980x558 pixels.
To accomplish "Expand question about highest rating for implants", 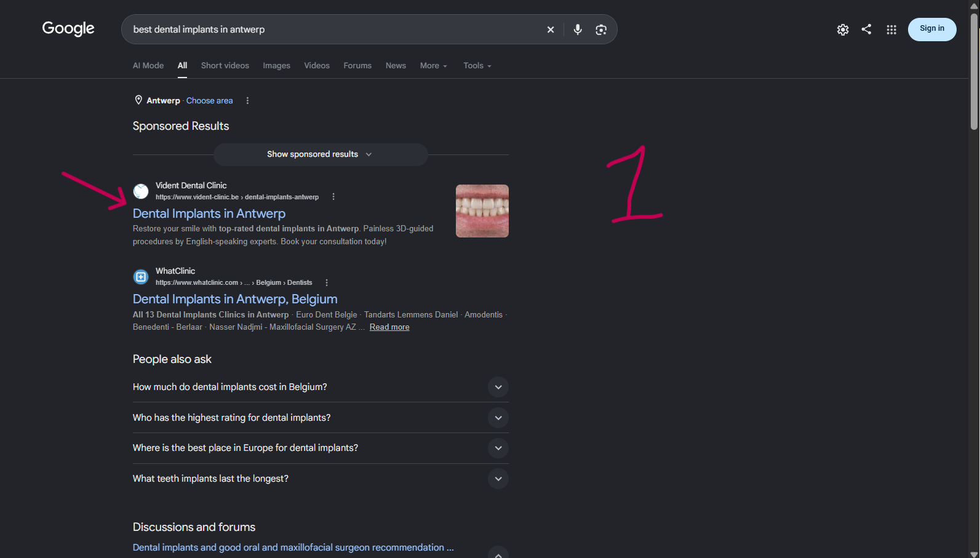I will 321,418.
